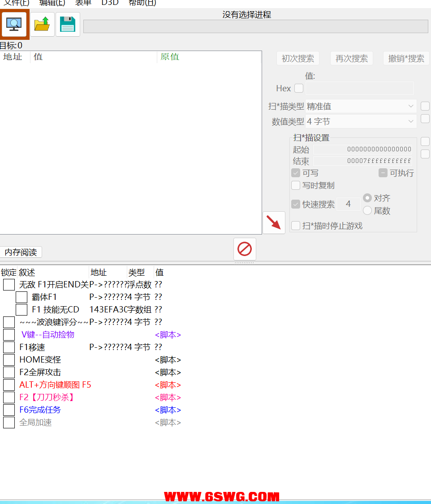Screen dimensions: 431x504
Task: Click the 内存阅读 button
Action: point(21,252)
